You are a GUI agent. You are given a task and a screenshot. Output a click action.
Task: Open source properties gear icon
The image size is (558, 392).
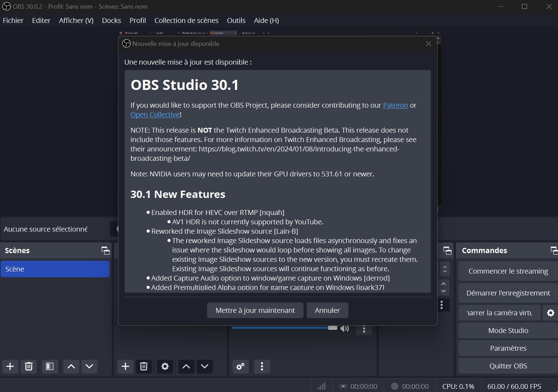tap(165, 366)
